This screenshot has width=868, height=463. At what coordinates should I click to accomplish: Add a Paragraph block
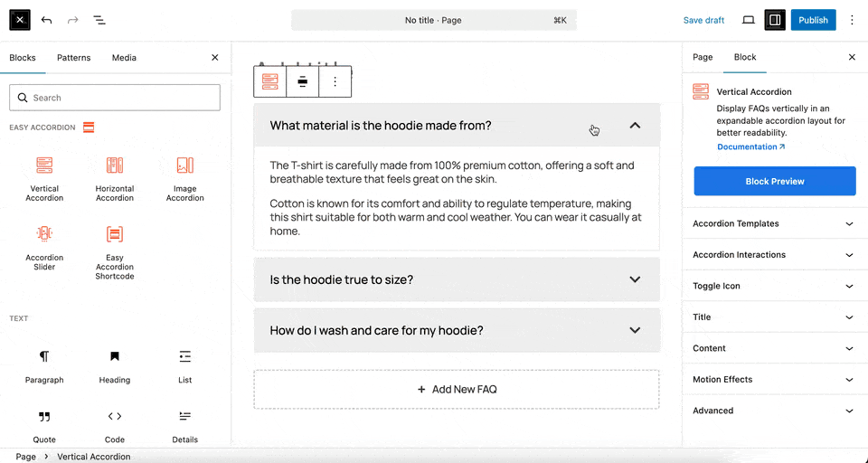tap(44, 366)
